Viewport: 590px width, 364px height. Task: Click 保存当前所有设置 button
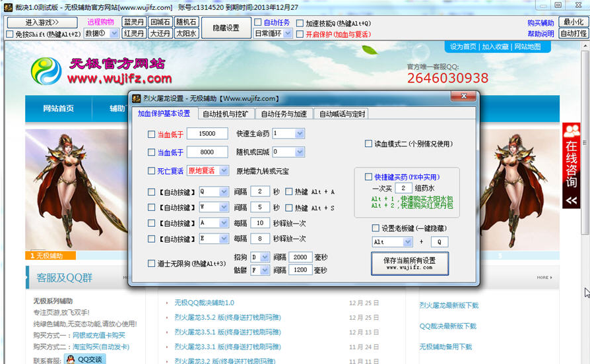click(x=410, y=264)
